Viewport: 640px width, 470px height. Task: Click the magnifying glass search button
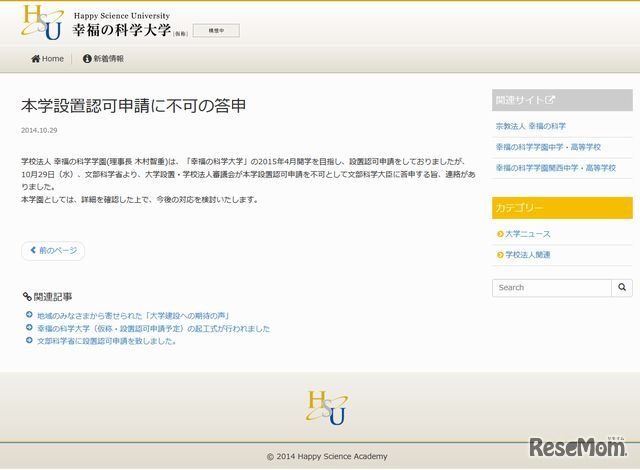click(622, 288)
